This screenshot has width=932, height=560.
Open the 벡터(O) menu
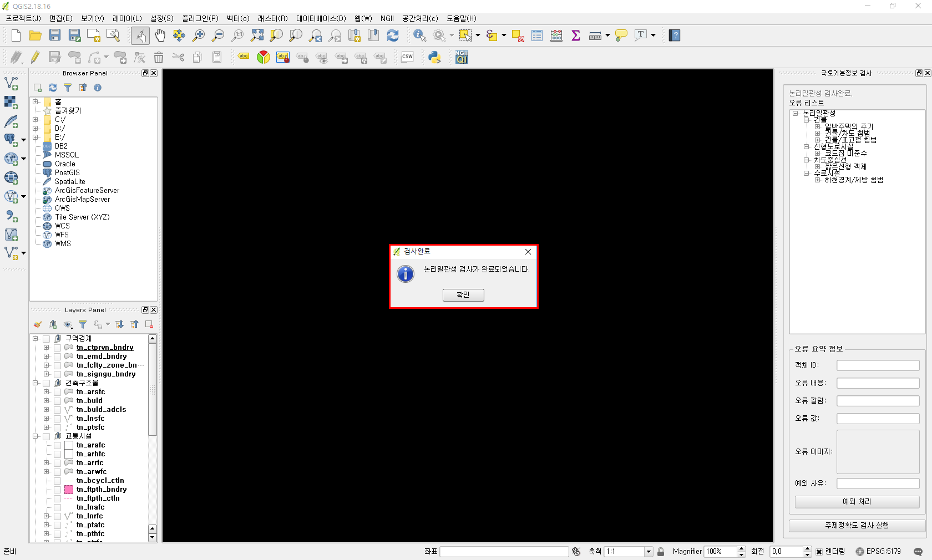[x=238, y=18]
